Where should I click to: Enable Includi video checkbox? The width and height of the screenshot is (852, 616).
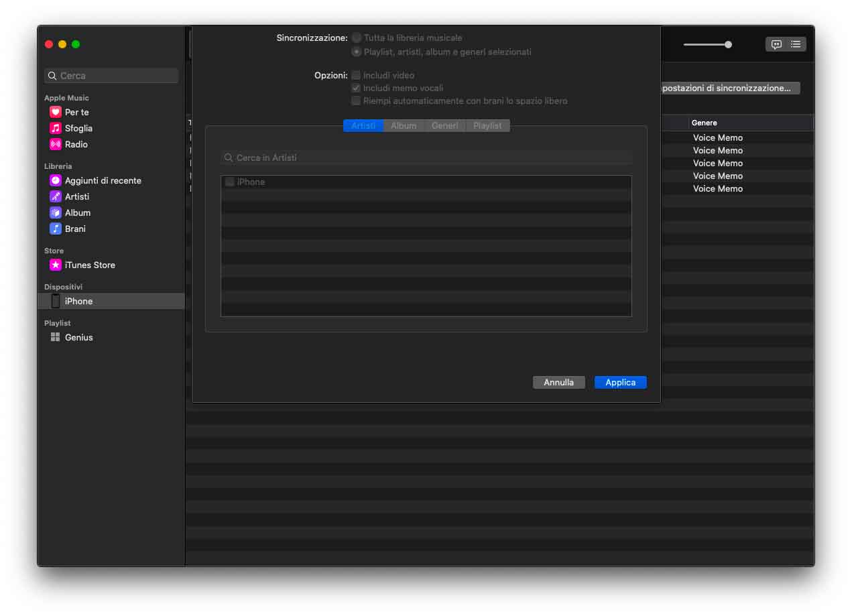(x=356, y=75)
